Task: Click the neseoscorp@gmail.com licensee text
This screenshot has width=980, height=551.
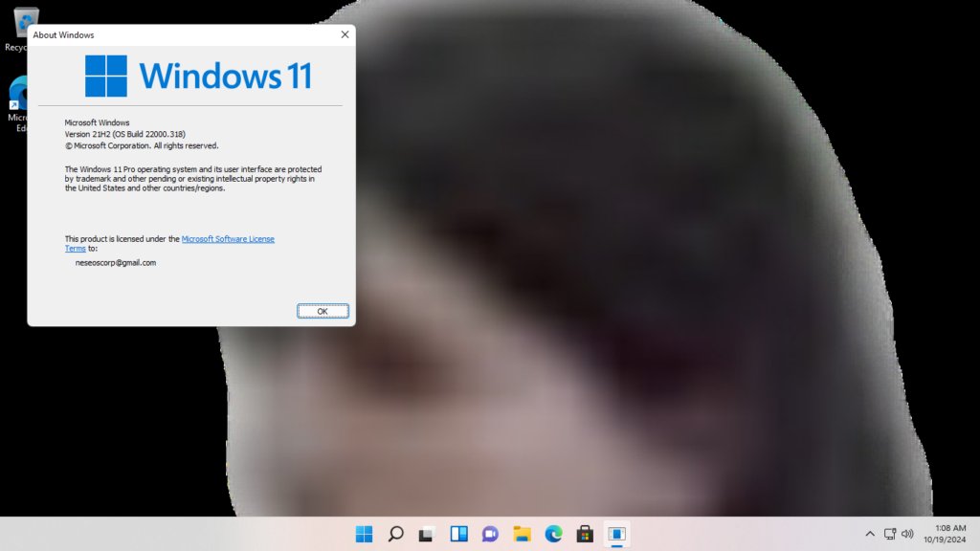Action: [116, 263]
